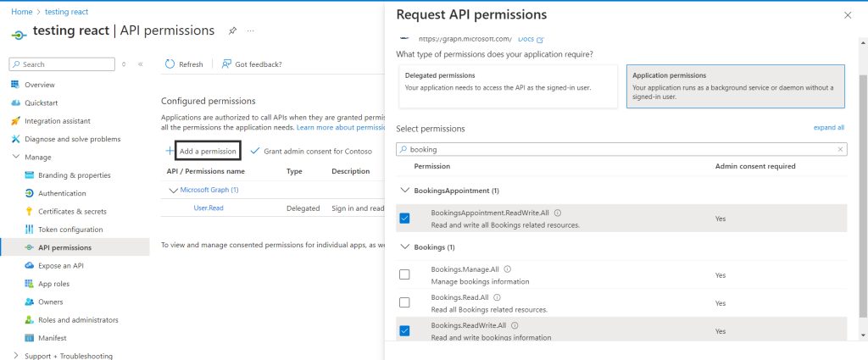Click the Manifest icon
Image resolution: width=868 pixels, height=360 pixels.
point(30,338)
